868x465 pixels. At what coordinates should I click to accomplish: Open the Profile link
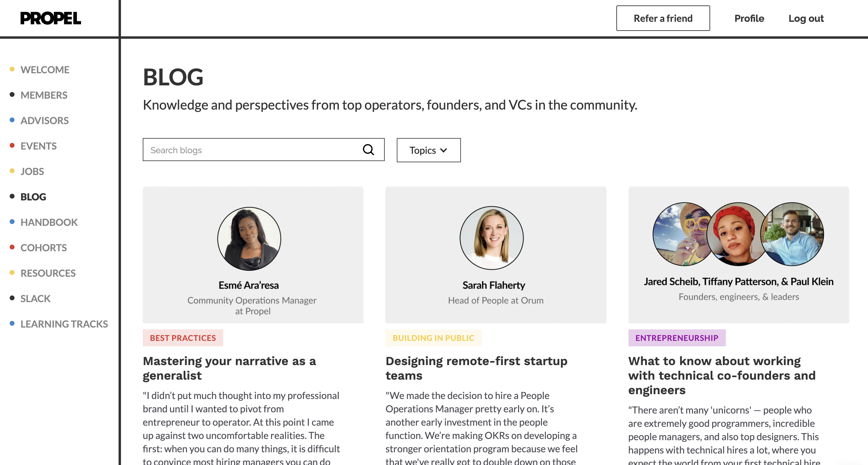(x=749, y=18)
